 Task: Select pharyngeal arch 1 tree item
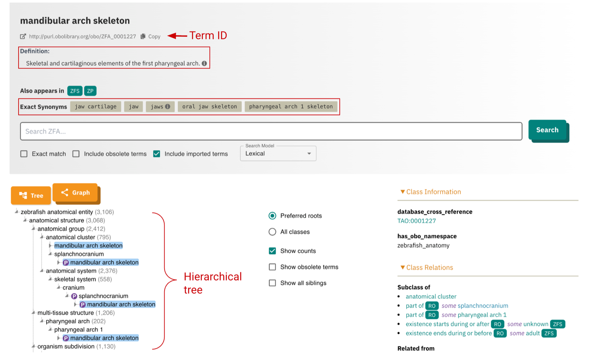78,330
